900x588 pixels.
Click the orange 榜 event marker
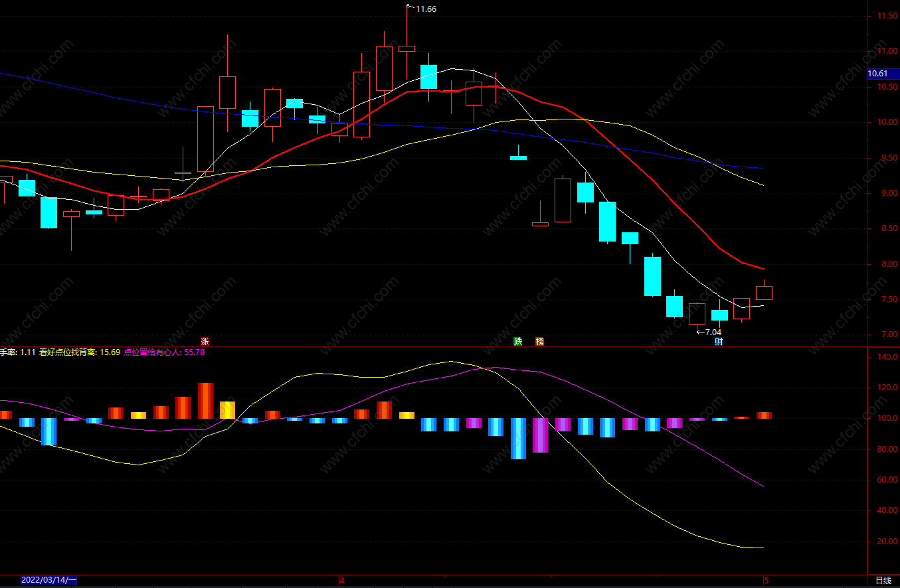coord(540,342)
